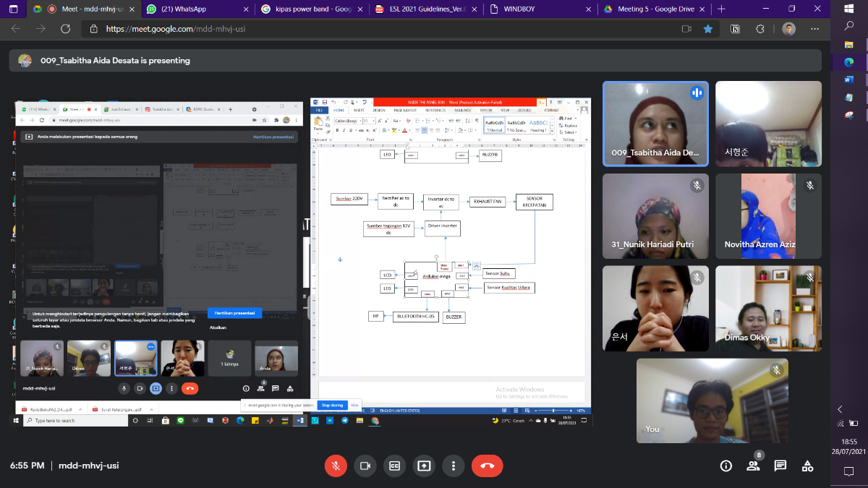Switch to the Meeting 5 Google Drive tab
The width and height of the screenshot is (868, 488).
[650, 9]
